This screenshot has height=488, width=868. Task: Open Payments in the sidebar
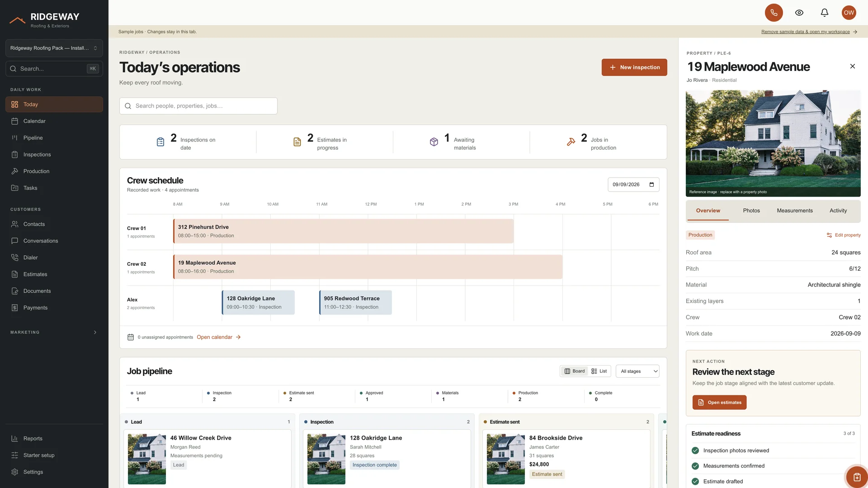pos(54,308)
